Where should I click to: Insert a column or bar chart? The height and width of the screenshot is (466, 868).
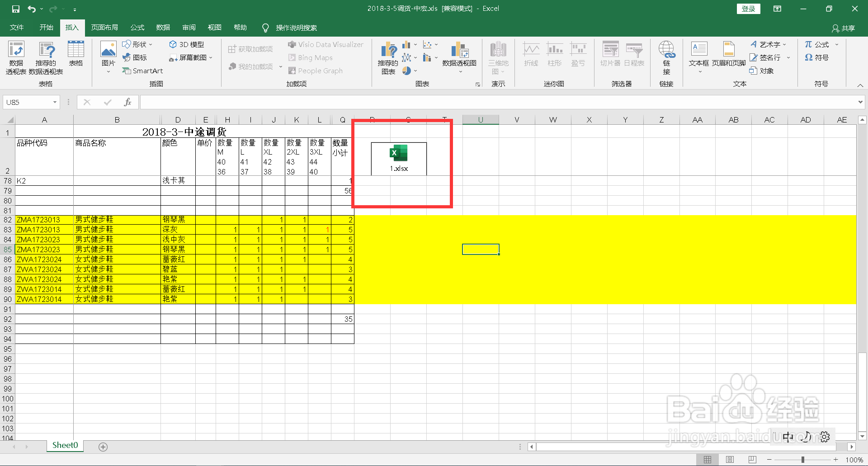[409, 44]
